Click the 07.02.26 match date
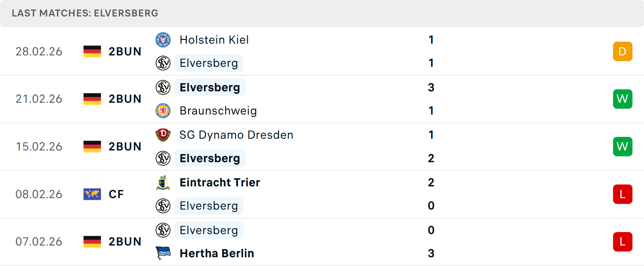 pos(39,242)
